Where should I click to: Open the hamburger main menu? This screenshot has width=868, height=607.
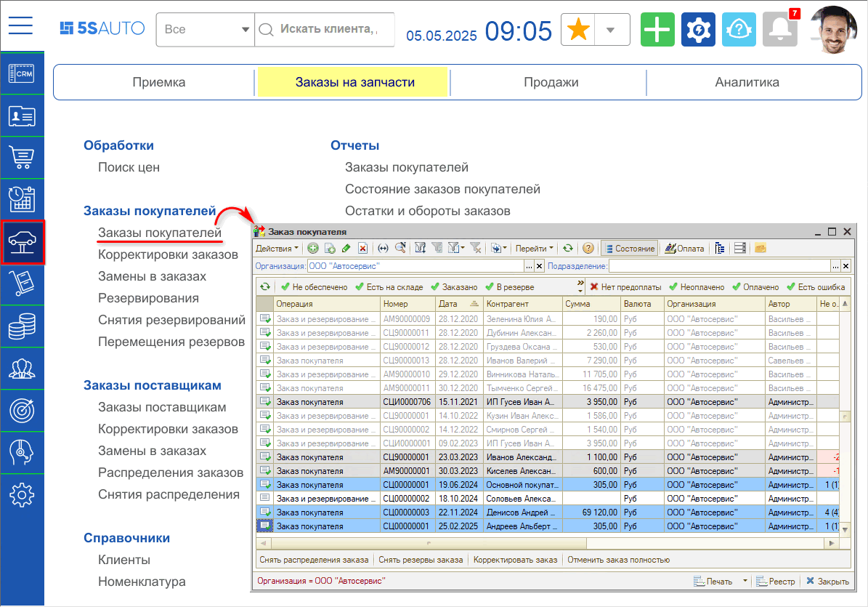pyautogui.click(x=21, y=25)
